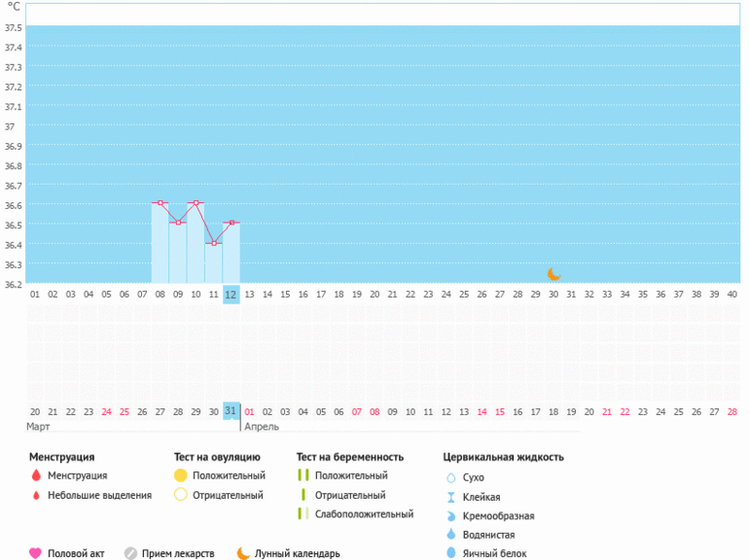Click the gray Прием лекарств pill icon

pyautogui.click(x=130, y=553)
